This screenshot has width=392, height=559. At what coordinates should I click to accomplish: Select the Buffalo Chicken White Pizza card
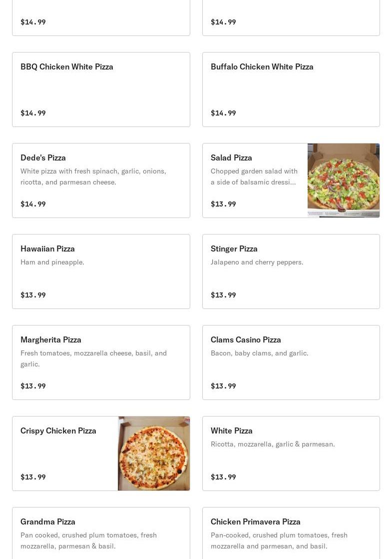[x=262, y=66]
